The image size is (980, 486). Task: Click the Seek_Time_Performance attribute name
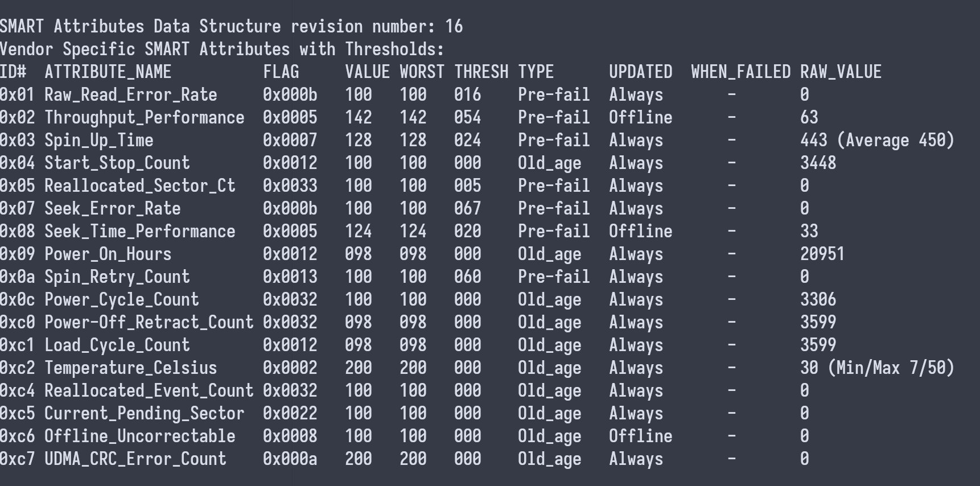tap(139, 231)
